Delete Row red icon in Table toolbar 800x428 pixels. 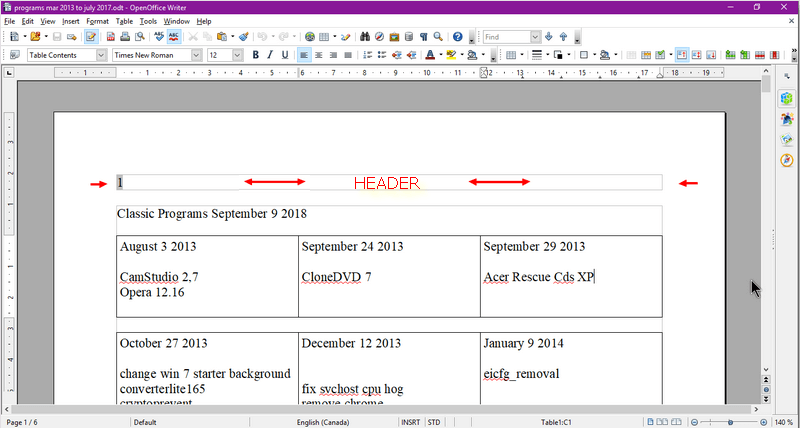point(759,55)
